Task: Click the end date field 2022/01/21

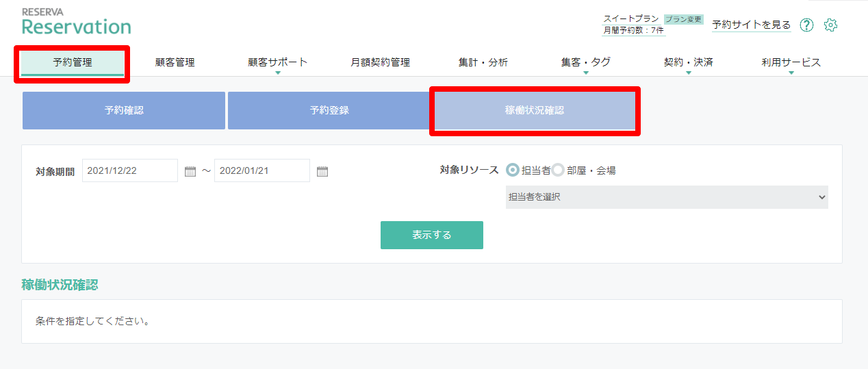Action: [262, 170]
